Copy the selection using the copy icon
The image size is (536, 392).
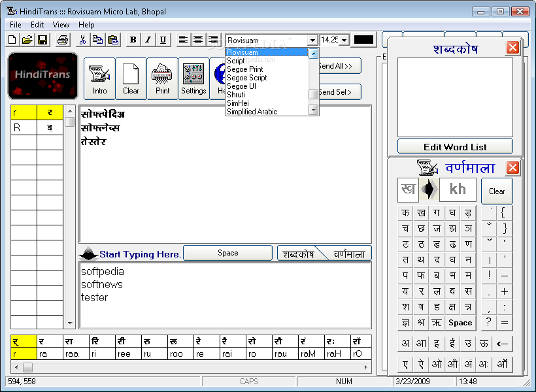pyautogui.click(x=98, y=40)
